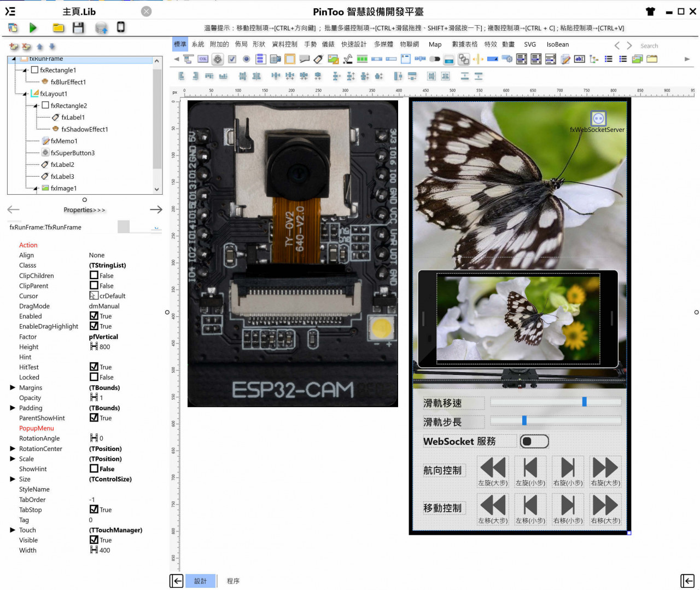Screen dimensions: 700x590
Task: Select the label tag component in the palette
Action: coord(318,59)
